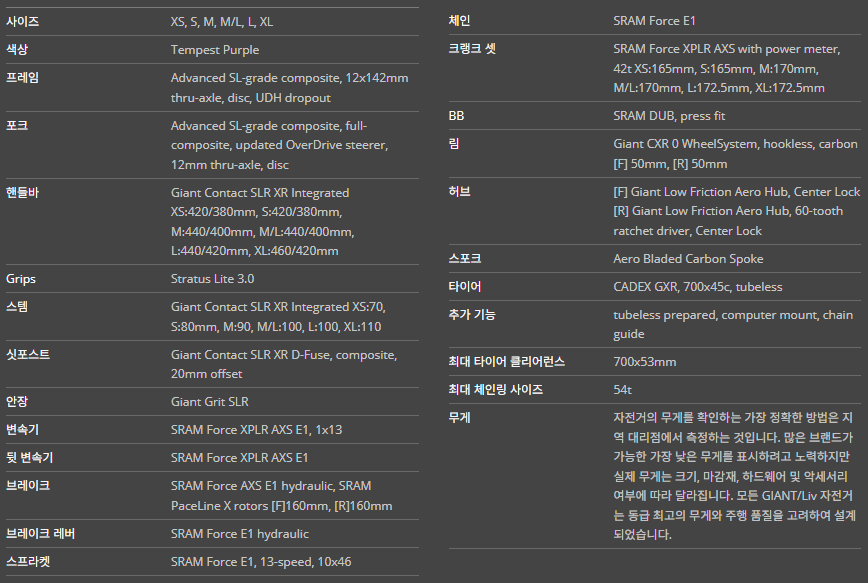
Task: Click the '브레이크' spec label
Action: point(28,486)
